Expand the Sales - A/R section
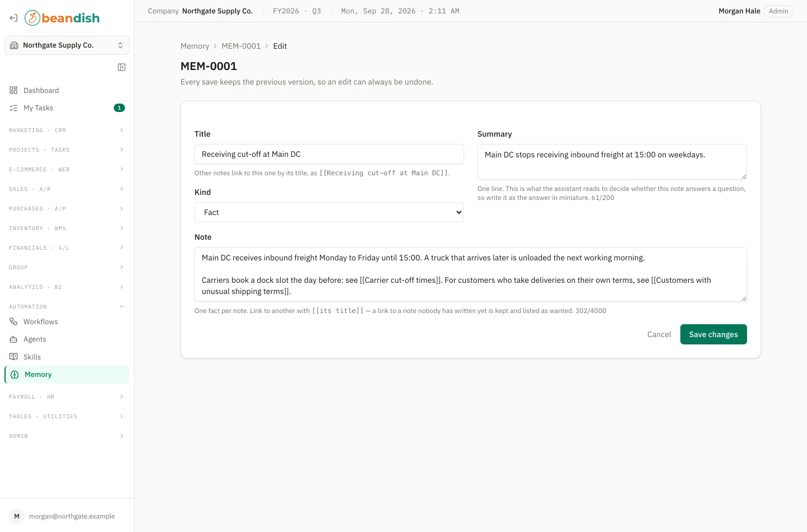Image resolution: width=807 pixels, height=532 pixels. point(67,189)
